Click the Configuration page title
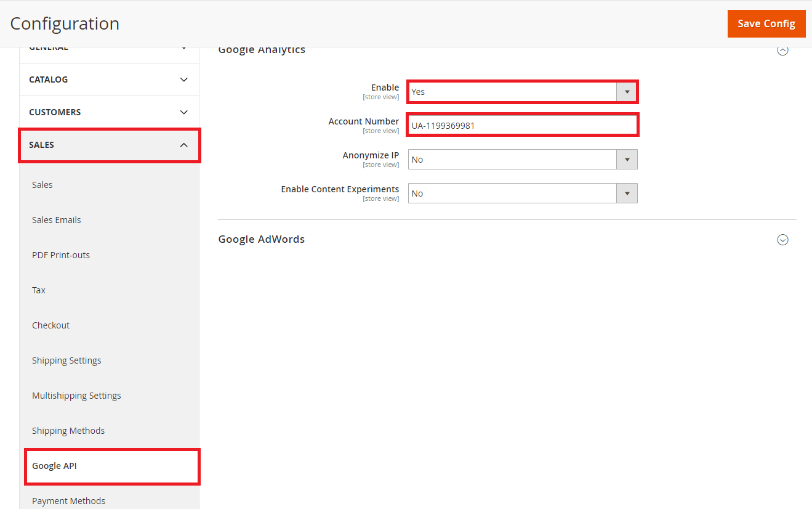 pyautogui.click(x=65, y=23)
